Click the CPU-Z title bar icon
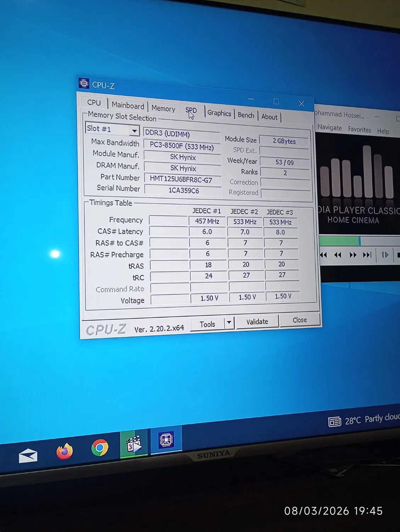Screen dimensions: 400x532 pos(84,83)
